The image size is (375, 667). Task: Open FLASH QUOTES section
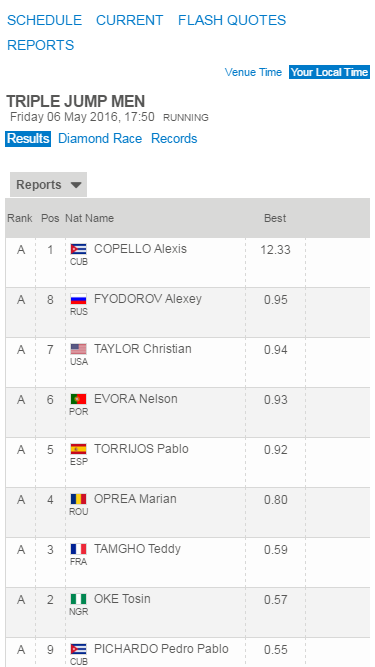(x=232, y=20)
